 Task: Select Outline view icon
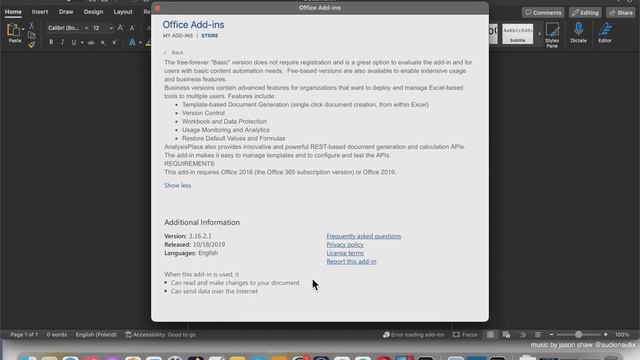pyautogui.click(x=522, y=335)
